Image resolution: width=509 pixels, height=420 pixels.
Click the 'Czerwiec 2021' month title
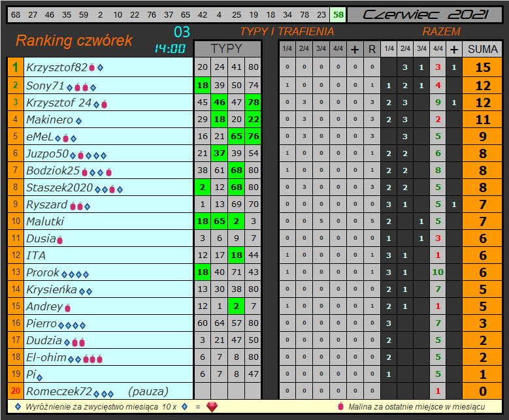[x=425, y=14]
